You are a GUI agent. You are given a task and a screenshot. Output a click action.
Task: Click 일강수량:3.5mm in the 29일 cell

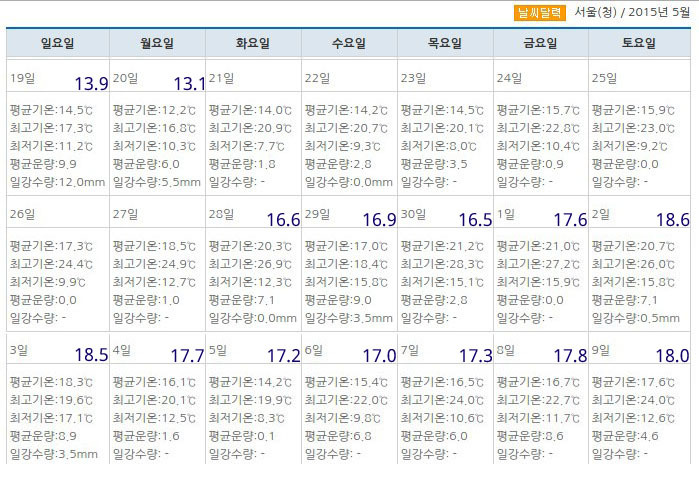point(349,318)
